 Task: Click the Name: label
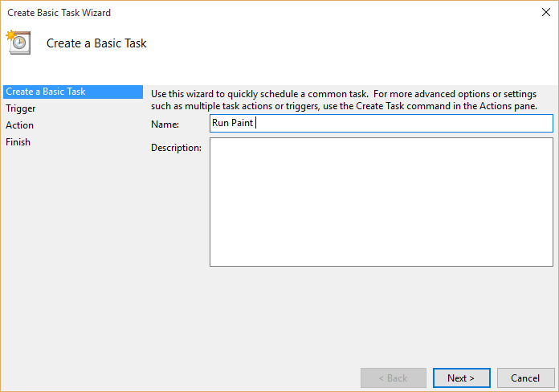coord(165,125)
